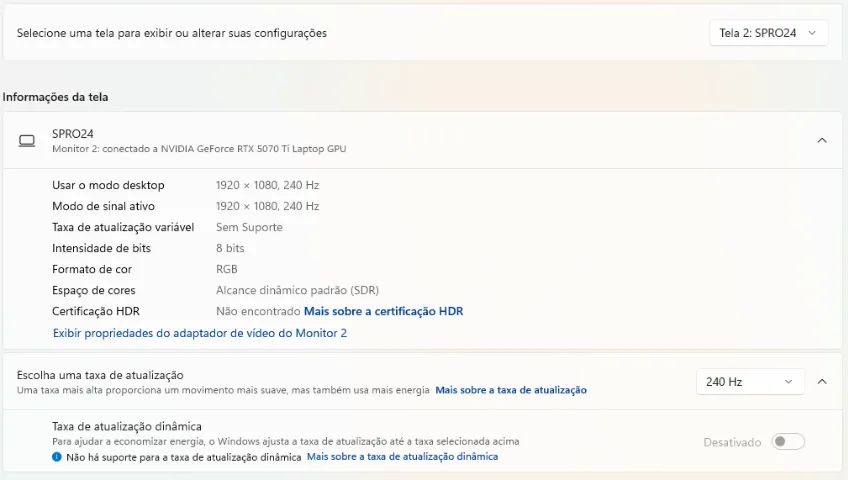848x480 pixels.
Task: Click the Não encontrado HDR value
Action: [258, 311]
